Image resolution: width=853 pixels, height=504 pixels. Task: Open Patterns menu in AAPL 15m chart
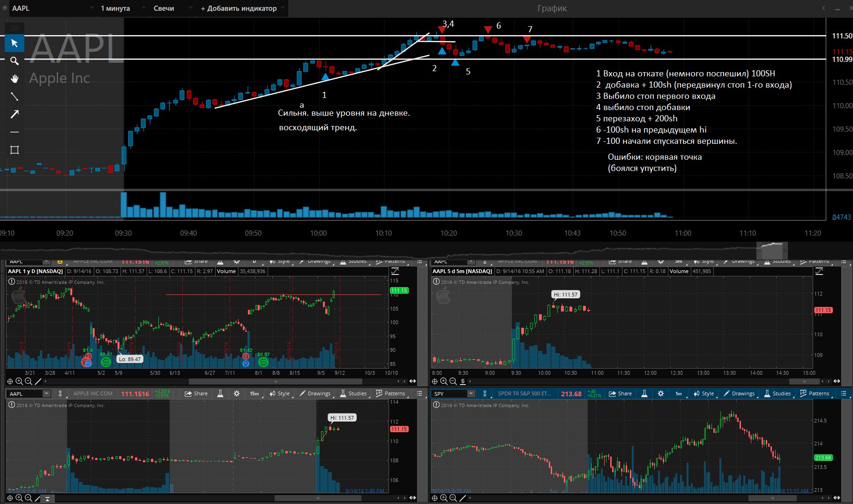click(391, 393)
